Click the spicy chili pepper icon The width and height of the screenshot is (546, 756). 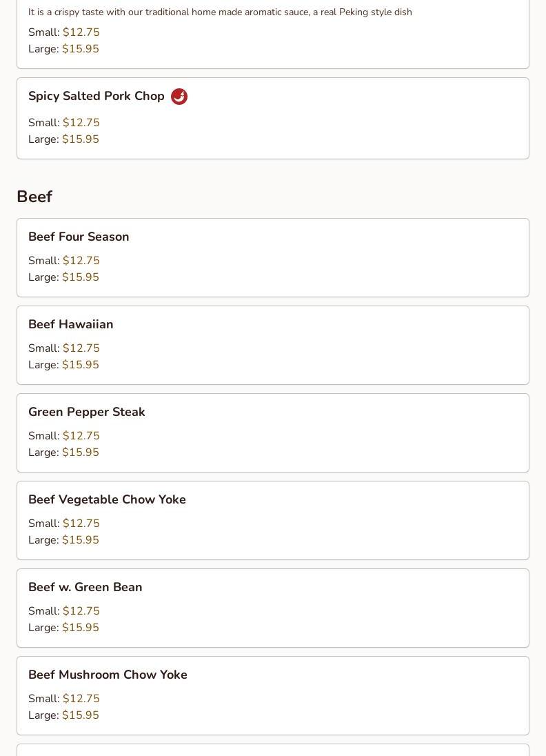point(179,97)
